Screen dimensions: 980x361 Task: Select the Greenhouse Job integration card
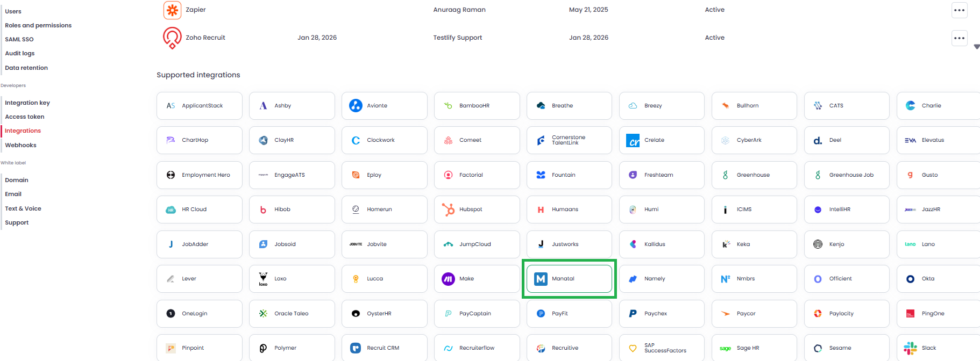coord(847,175)
